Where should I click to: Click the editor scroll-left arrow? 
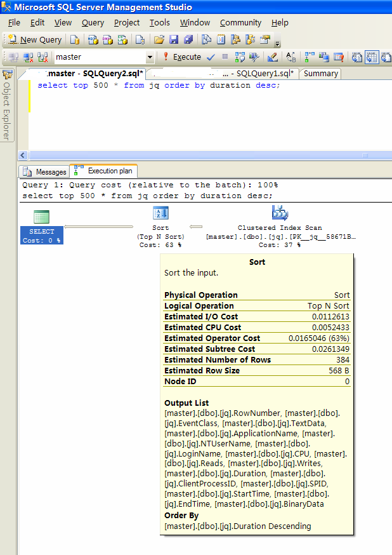23,155
